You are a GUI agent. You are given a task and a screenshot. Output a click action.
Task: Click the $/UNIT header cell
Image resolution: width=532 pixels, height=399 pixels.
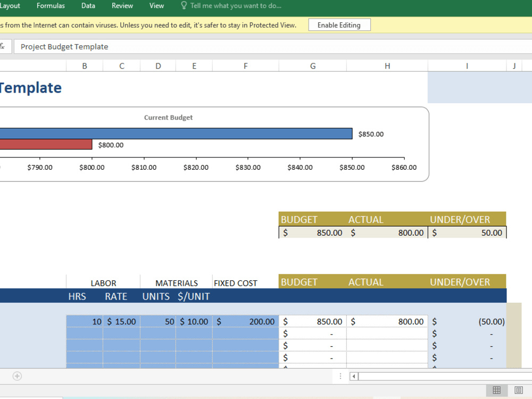click(194, 296)
